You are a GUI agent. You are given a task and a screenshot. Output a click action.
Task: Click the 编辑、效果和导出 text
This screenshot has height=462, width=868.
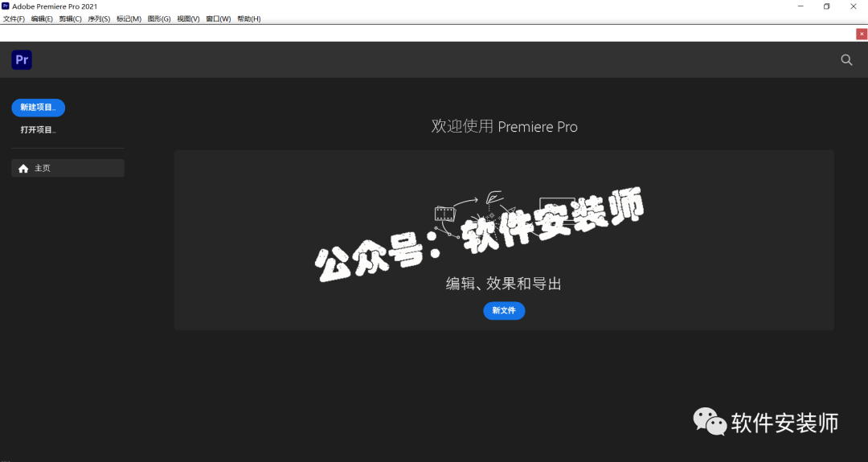coord(504,284)
